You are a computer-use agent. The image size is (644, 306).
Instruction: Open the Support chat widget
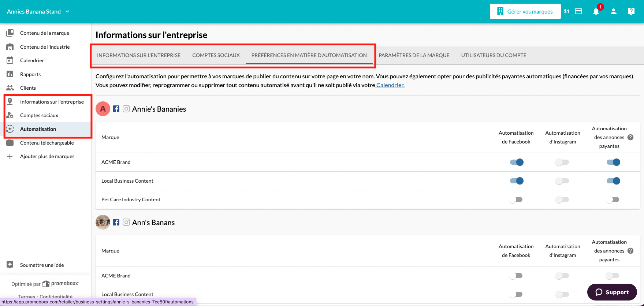click(612, 292)
